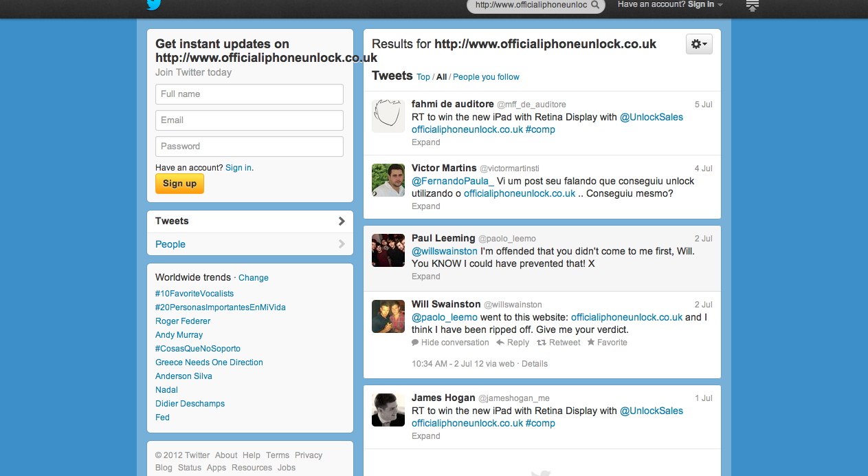This screenshot has width=868, height=476.
Task: Focus the Full name field
Action: (x=249, y=94)
